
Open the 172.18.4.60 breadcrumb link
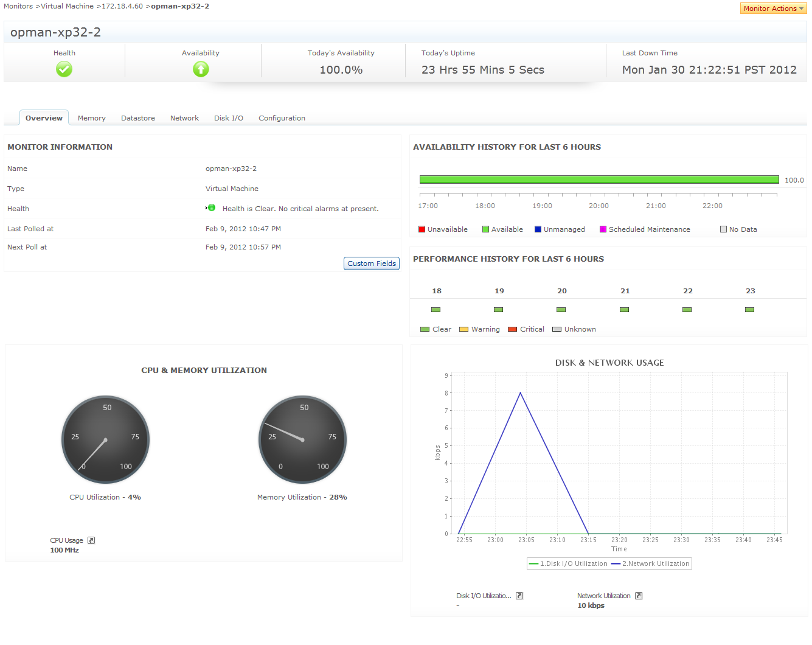point(122,6)
